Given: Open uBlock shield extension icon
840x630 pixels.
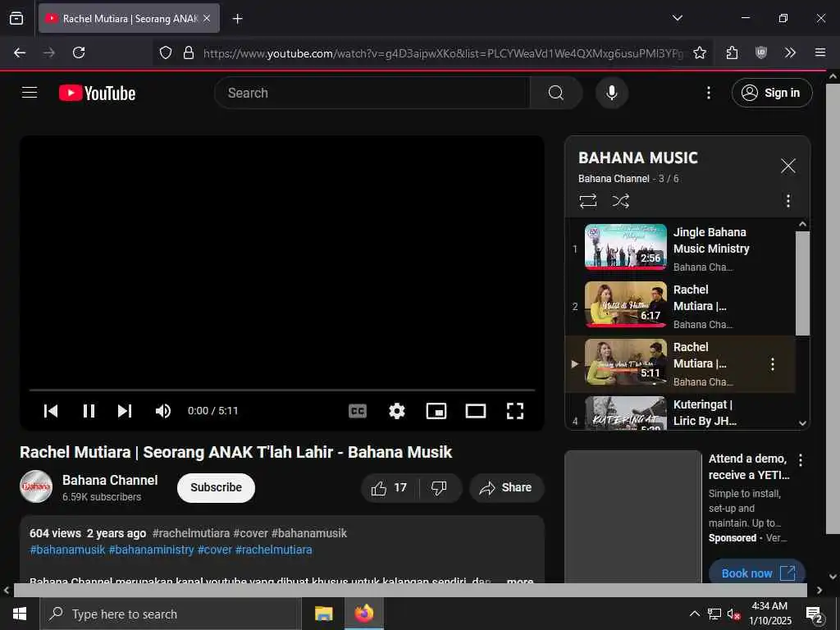Looking at the screenshot, I should point(760,52).
